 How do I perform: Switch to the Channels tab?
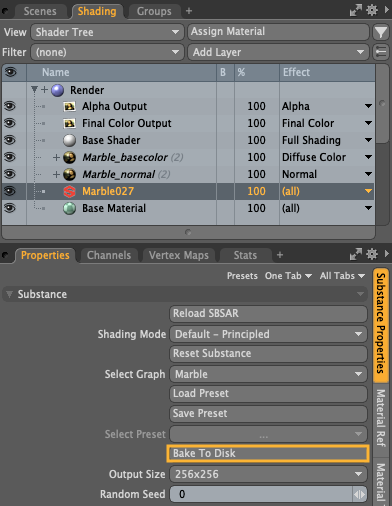point(109,255)
